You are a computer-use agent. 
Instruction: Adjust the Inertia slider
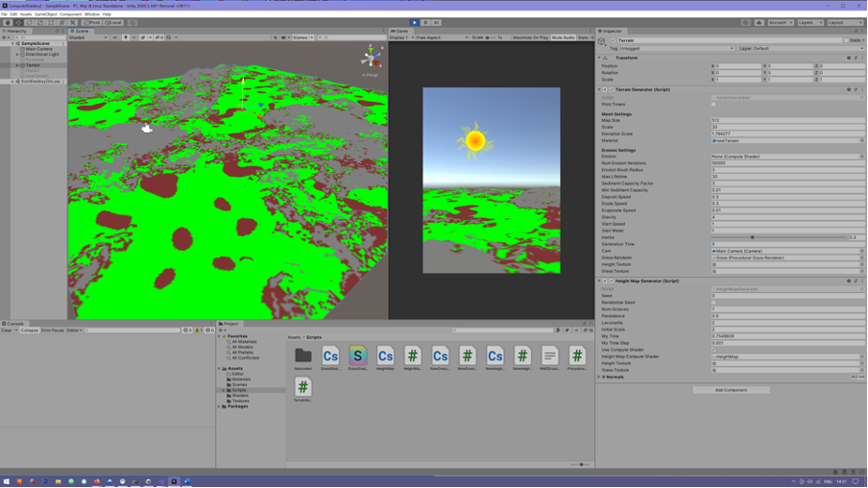[752, 237]
